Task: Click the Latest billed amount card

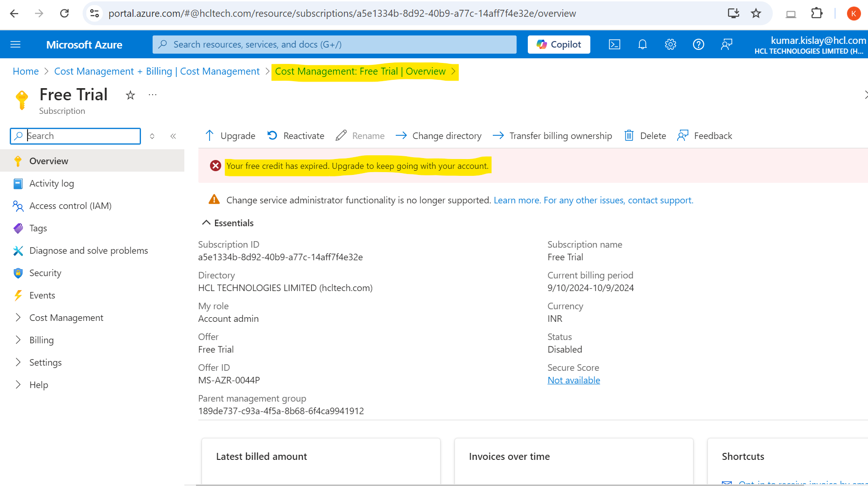Action: [x=321, y=461]
